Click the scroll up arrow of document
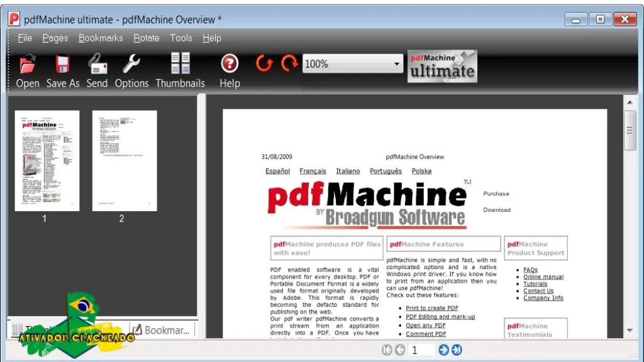Screen dimensions: 644x362 pyautogui.click(x=630, y=102)
